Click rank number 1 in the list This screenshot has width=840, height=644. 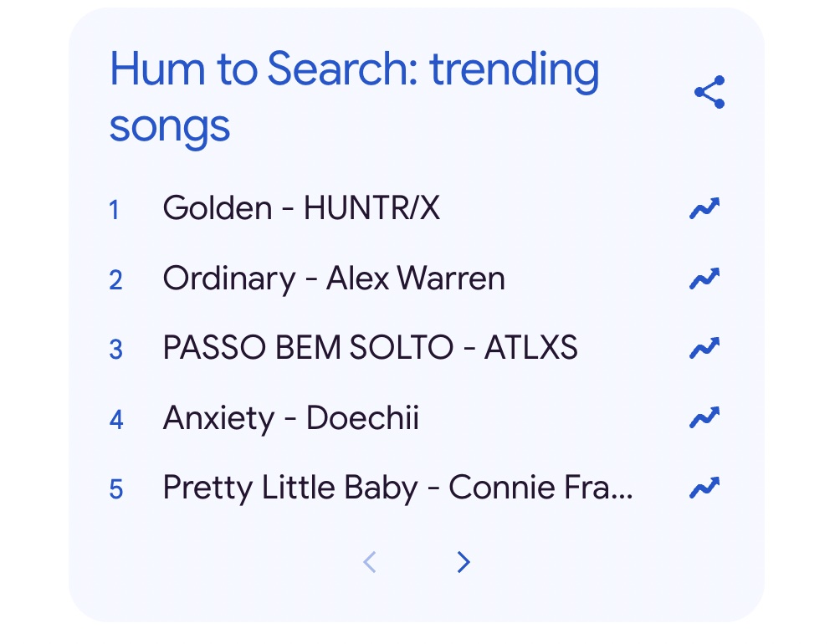[x=115, y=209]
